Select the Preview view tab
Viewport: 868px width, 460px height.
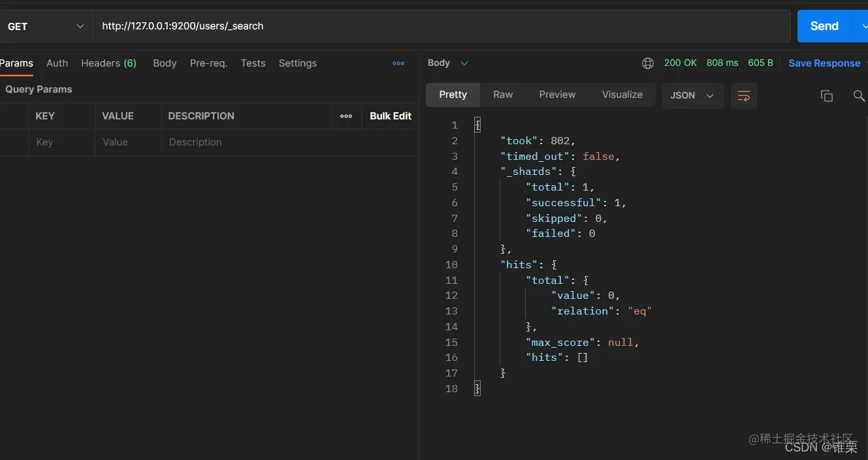click(557, 95)
